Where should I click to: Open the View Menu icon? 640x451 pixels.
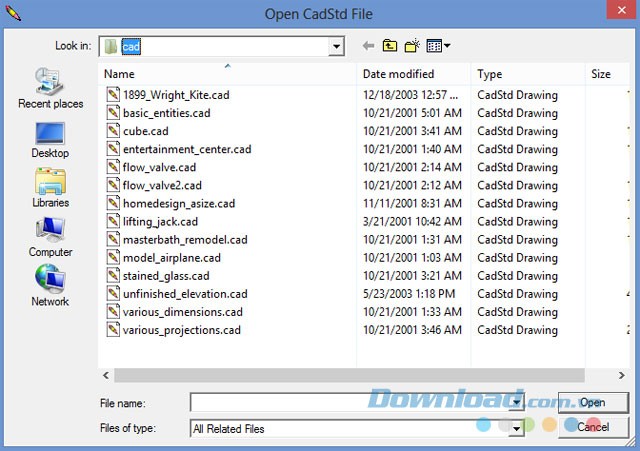click(x=438, y=46)
